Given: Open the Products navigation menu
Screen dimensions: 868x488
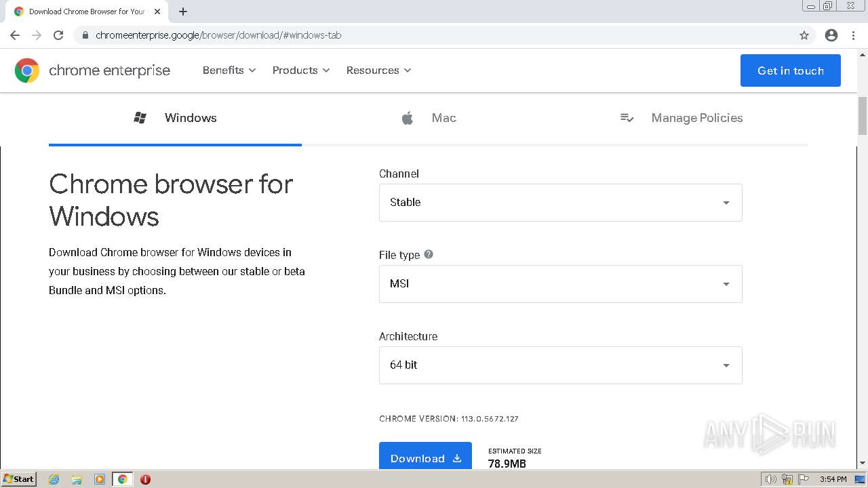Looking at the screenshot, I should [x=300, y=70].
